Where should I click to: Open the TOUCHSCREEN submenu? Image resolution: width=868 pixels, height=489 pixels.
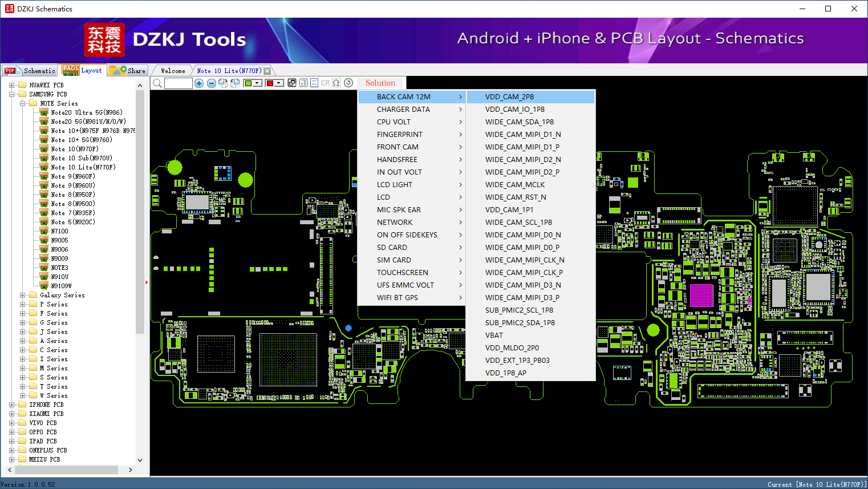point(412,273)
